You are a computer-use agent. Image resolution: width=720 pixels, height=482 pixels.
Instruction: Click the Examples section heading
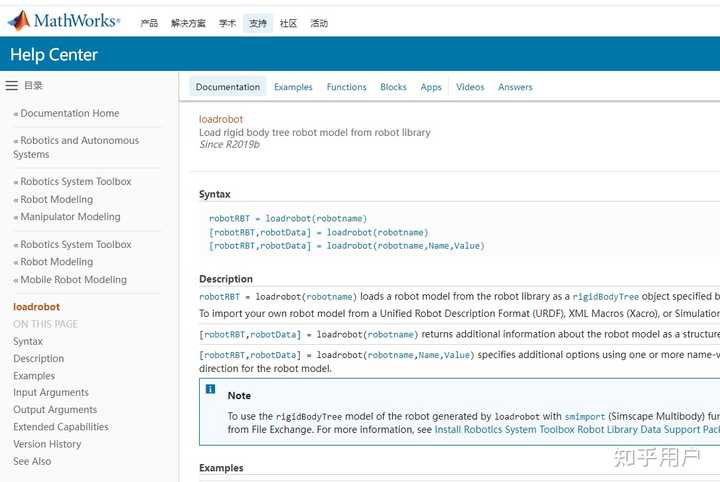click(x=221, y=468)
